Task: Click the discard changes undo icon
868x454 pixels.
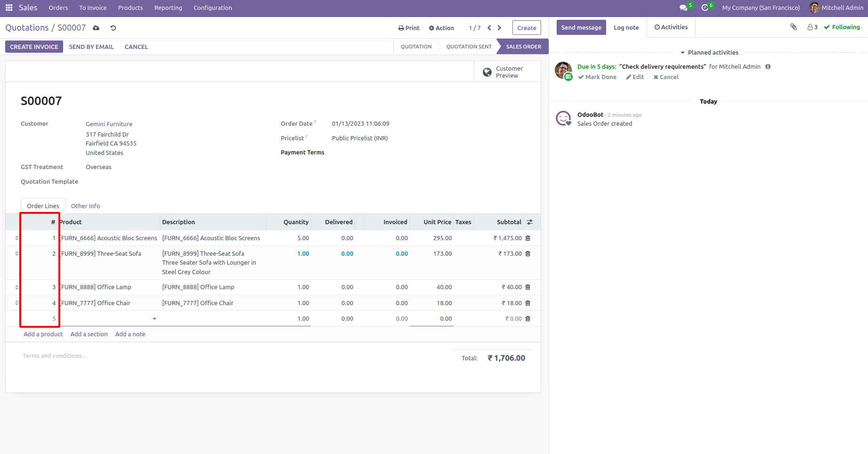Action: [113, 28]
